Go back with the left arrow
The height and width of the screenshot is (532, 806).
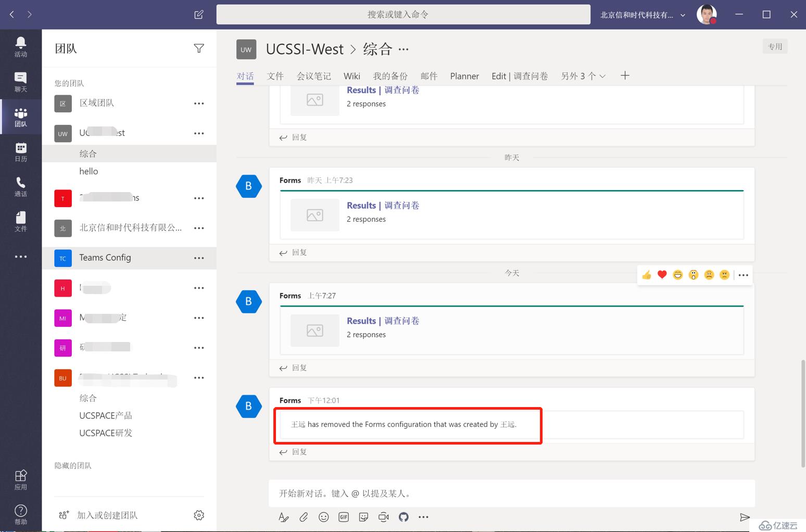coord(12,15)
